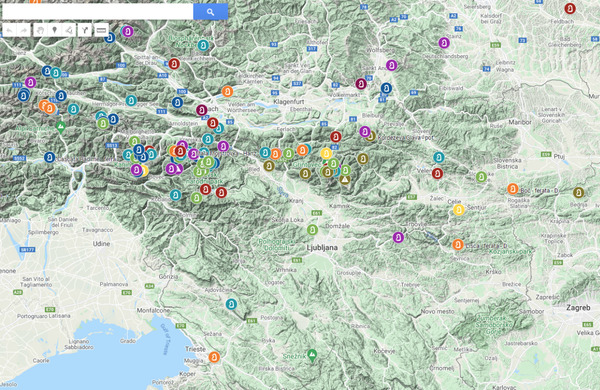Select the orange marker near Trieste
Image resolution: width=600 pixels, height=390 pixels.
coord(214,357)
